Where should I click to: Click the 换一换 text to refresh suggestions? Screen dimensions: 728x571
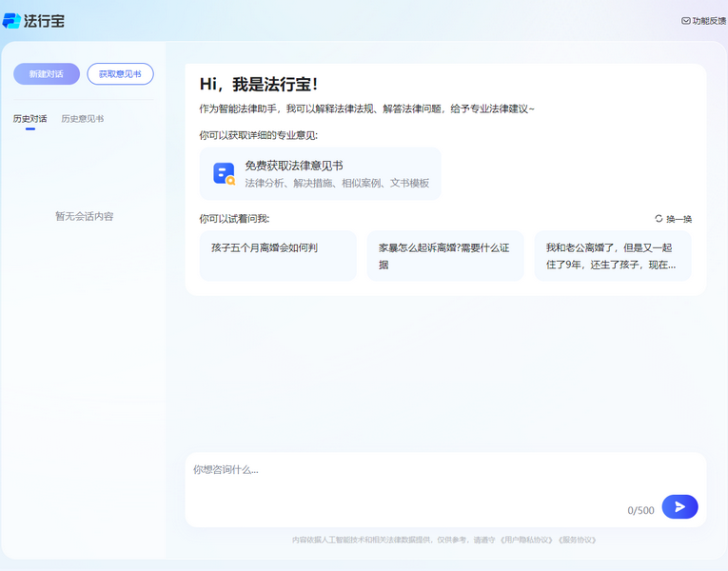[x=679, y=219]
